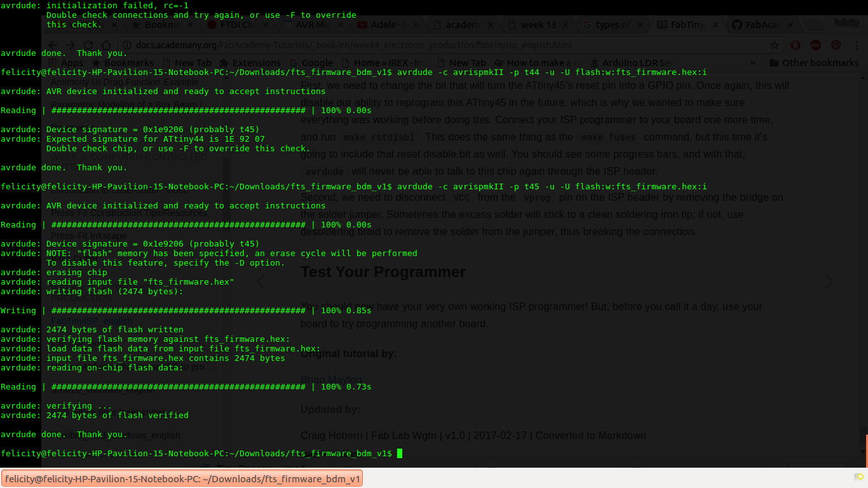Click text "2474 bytes of flash written"
The height and width of the screenshot is (488, 868).
click(x=115, y=329)
